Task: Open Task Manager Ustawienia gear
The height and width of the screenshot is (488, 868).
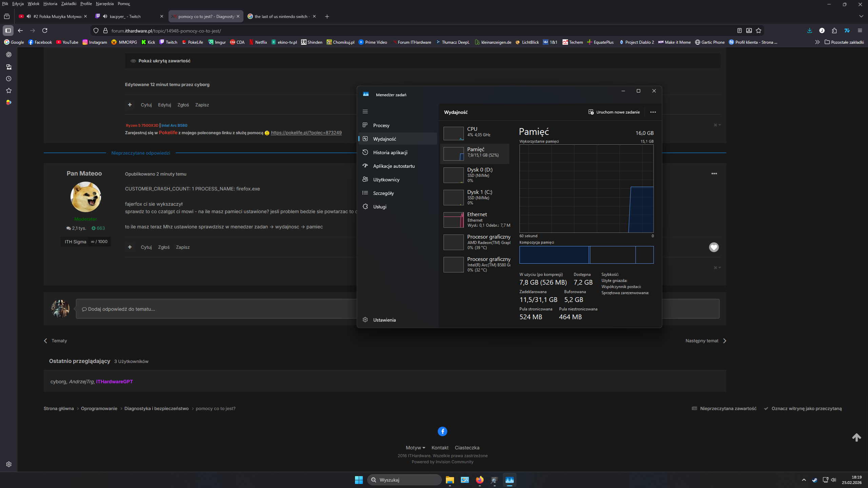Action: pyautogui.click(x=365, y=320)
